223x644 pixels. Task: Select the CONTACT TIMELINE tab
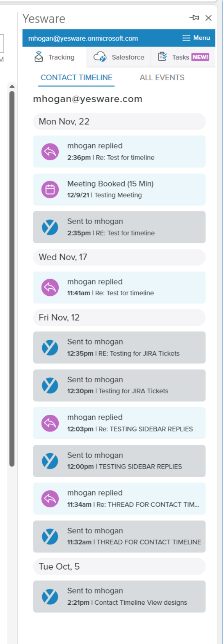point(76,77)
